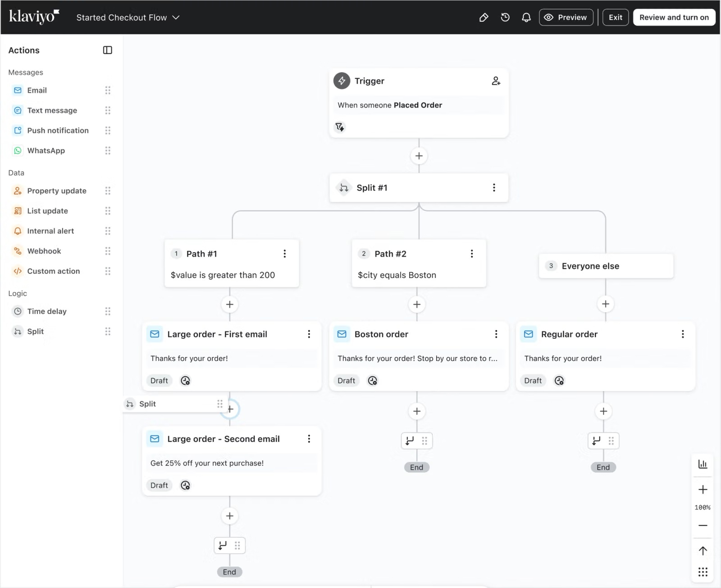Image resolution: width=721 pixels, height=588 pixels.
Task: Click the Preview button
Action: point(566,18)
